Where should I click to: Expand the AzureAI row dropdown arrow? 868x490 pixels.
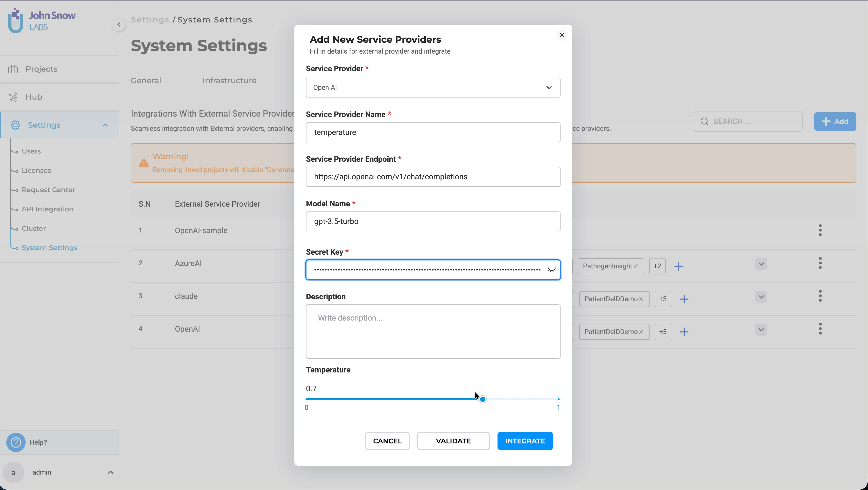click(x=761, y=264)
